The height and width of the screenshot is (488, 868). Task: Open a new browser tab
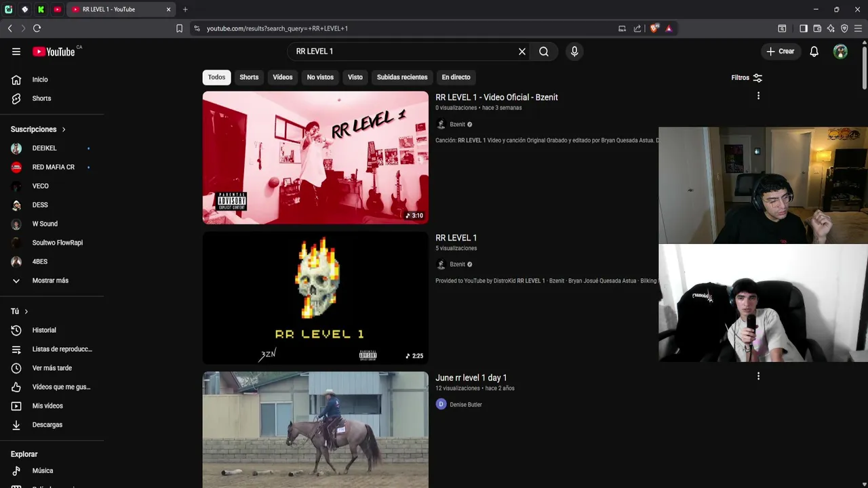click(185, 9)
